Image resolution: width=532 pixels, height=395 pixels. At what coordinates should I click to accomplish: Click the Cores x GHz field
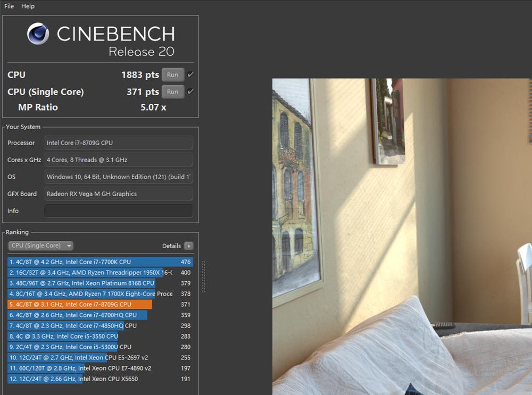point(119,159)
